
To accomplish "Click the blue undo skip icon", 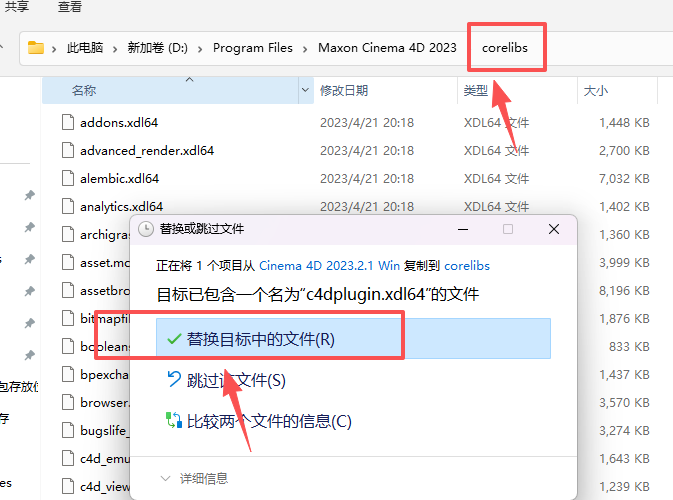I will tap(174, 379).
